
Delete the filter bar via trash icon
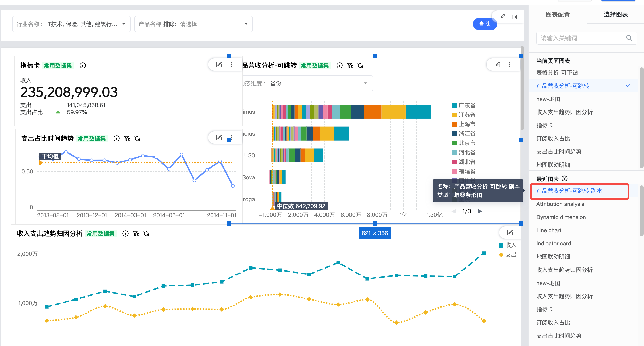[514, 17]
